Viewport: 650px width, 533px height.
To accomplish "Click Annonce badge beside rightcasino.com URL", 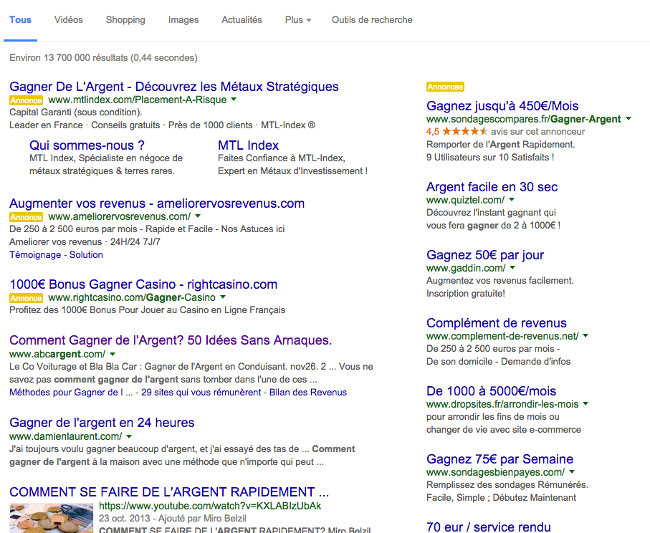I will 26,298.
